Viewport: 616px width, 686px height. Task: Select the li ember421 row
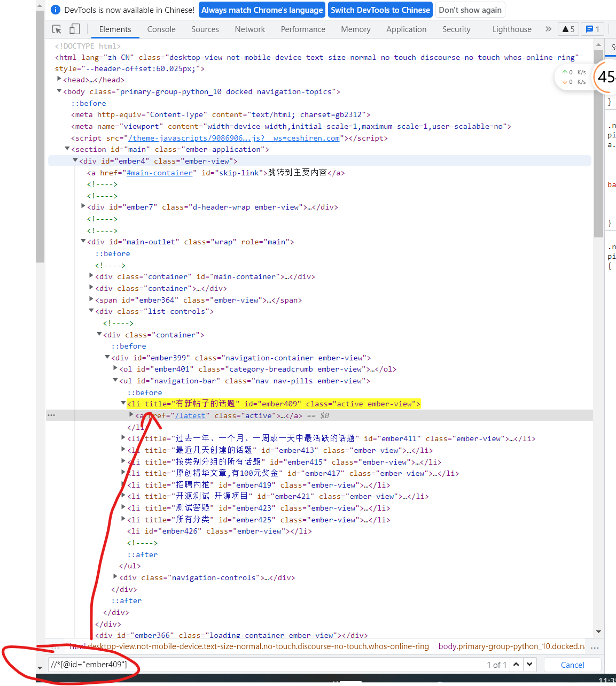[x=278, y=496]
